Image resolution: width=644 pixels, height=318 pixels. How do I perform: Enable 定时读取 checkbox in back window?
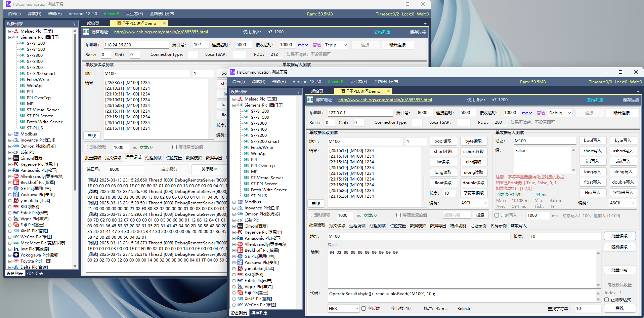pos(86,147)
